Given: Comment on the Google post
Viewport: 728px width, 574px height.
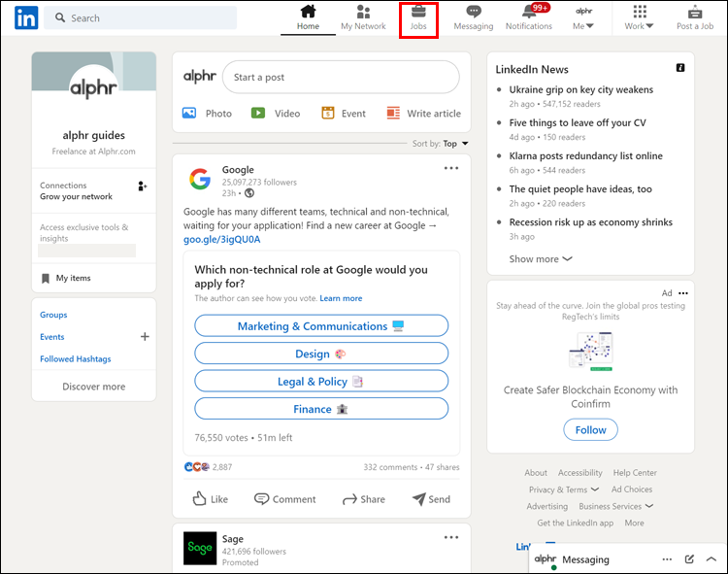Looking at the screenshot, I should tap(284, 499).
